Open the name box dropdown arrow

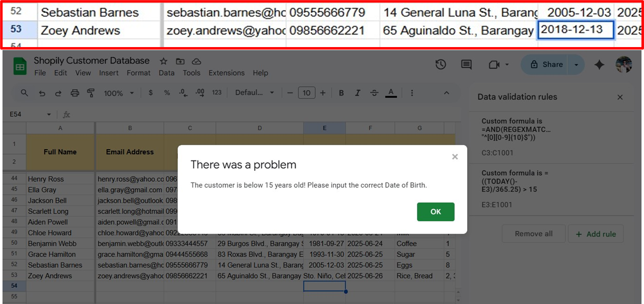click(x=49, y=115)
